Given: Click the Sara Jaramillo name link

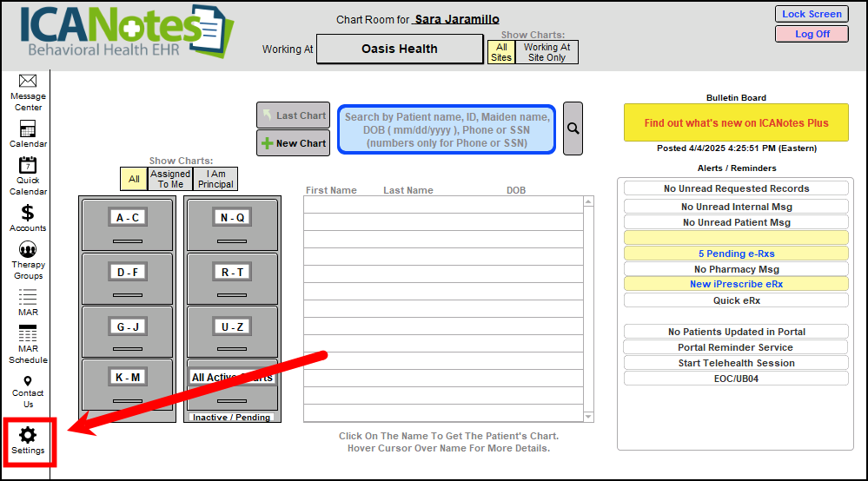Looking at the screenshot, I should coord(457,19).
